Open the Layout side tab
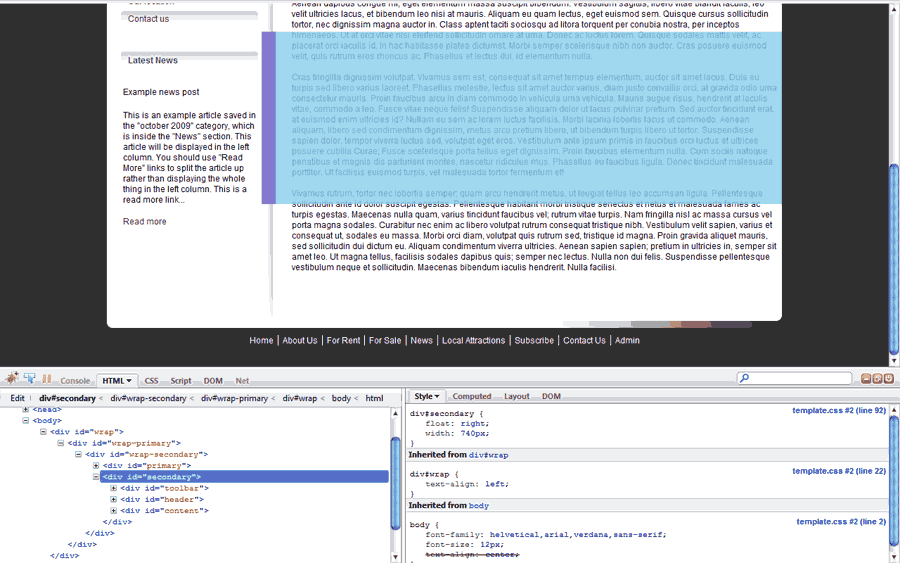 pos(516,397)
